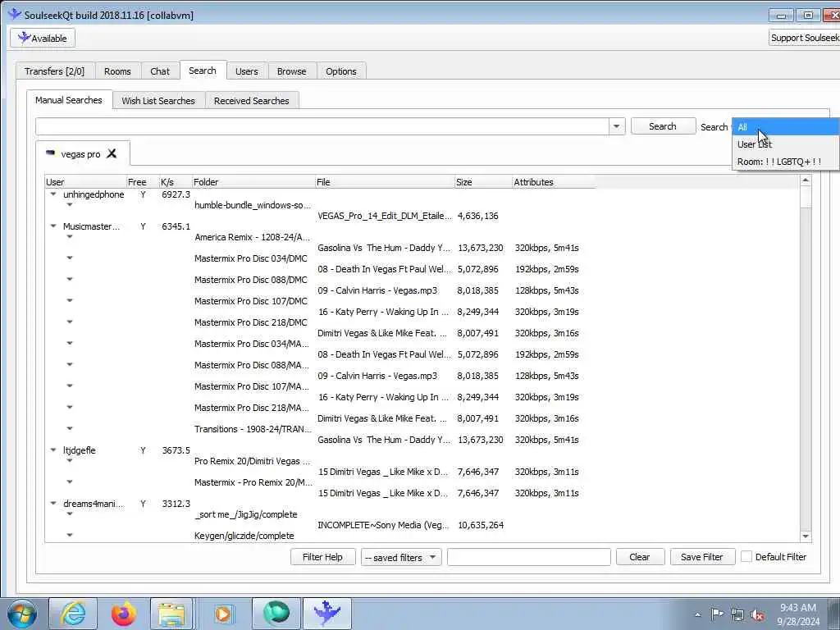Switch to the Browse tab
Viewport: 840px width, 630px height.
click(x=291, y=71)
